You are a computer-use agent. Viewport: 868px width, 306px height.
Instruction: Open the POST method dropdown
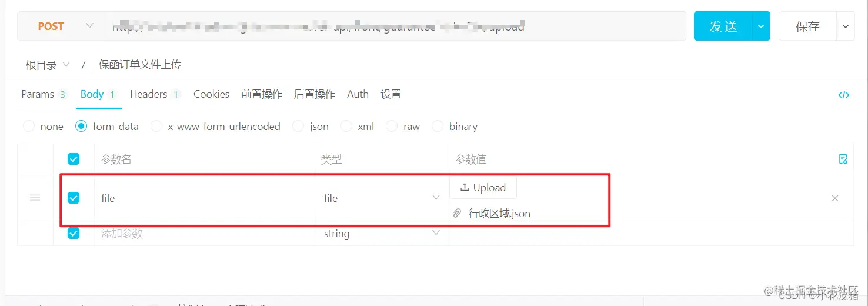point(61,26)
